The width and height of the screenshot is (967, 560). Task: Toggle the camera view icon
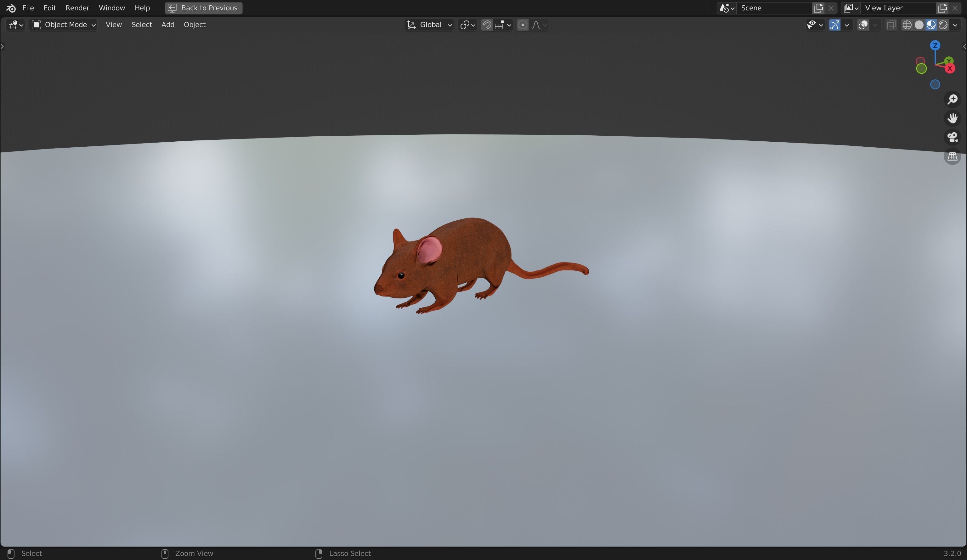pos(953,138)
